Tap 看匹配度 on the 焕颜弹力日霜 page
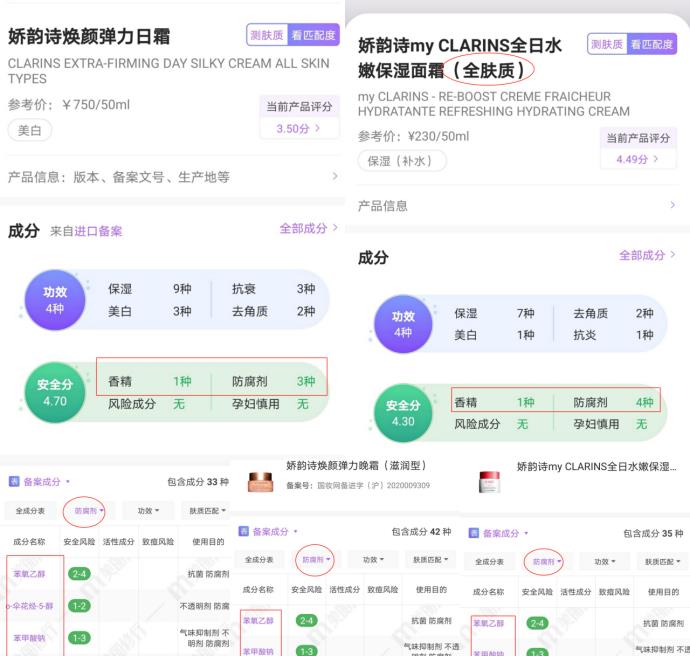 314,34
